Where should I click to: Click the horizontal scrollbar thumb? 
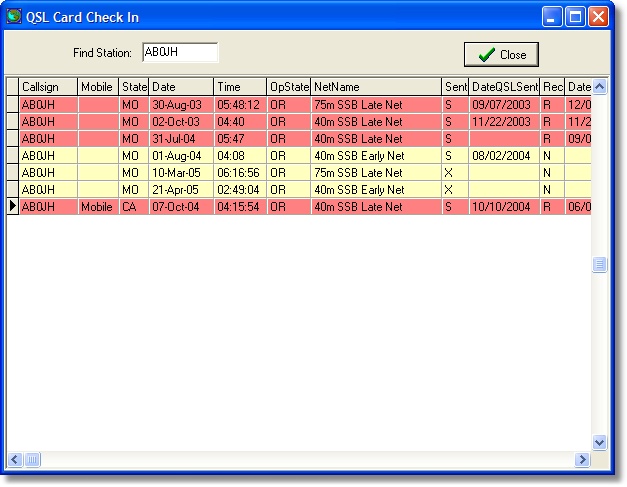[32, 459]
